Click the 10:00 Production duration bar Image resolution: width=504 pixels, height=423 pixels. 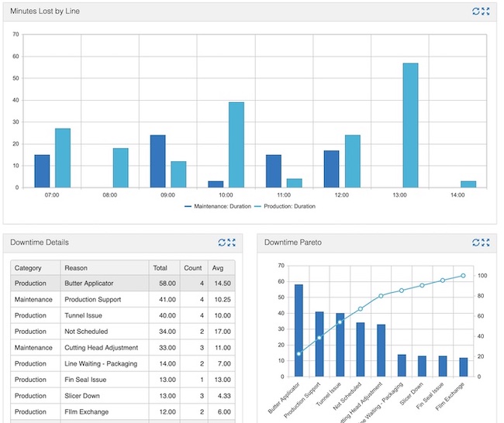[236, 145]
